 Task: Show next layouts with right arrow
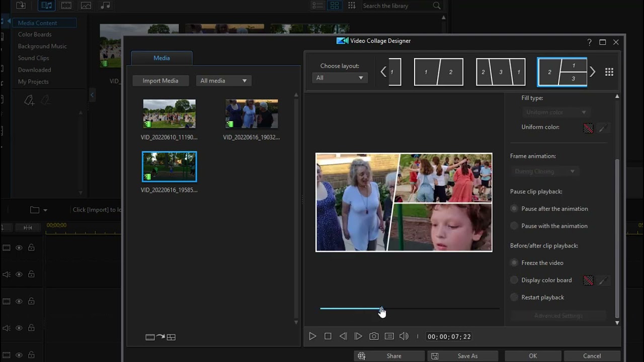pyautogui.click(x=593, y=72)
